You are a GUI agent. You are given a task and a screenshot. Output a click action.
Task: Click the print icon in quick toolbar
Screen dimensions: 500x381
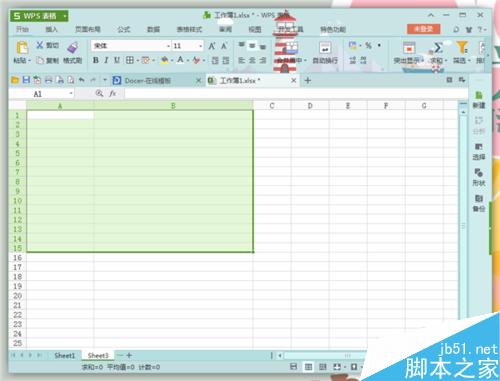48,80
